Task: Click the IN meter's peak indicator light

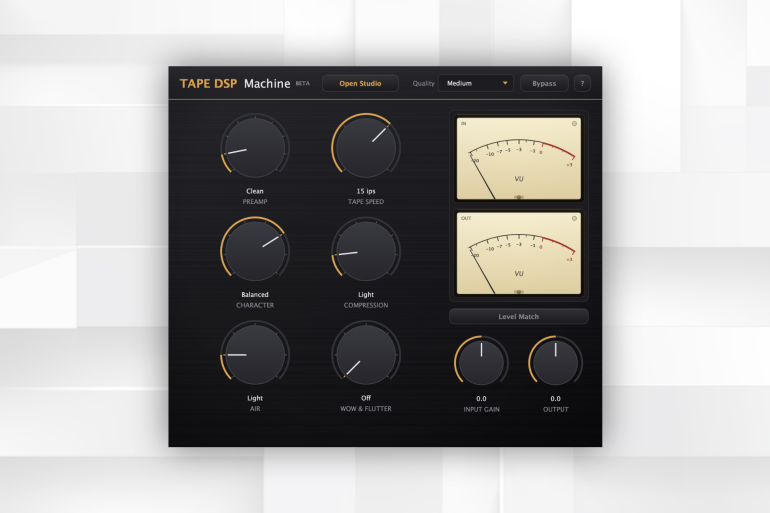Action: point(574,124)
